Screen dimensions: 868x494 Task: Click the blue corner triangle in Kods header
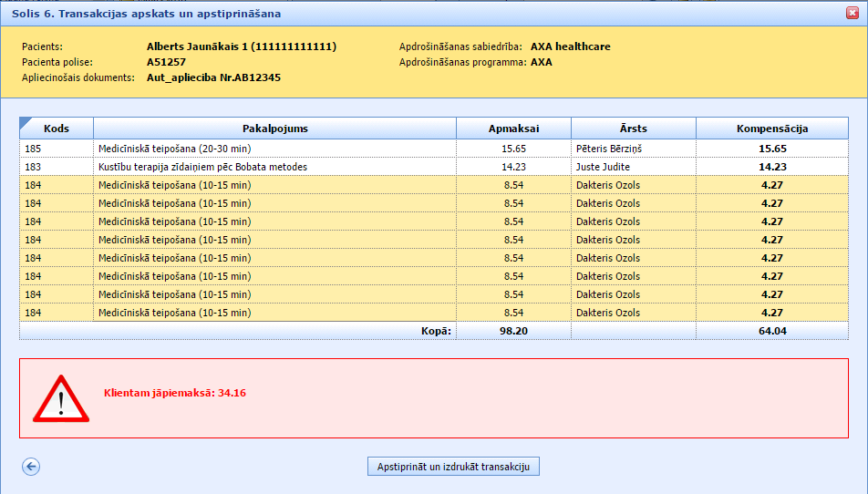pos(26,122)
